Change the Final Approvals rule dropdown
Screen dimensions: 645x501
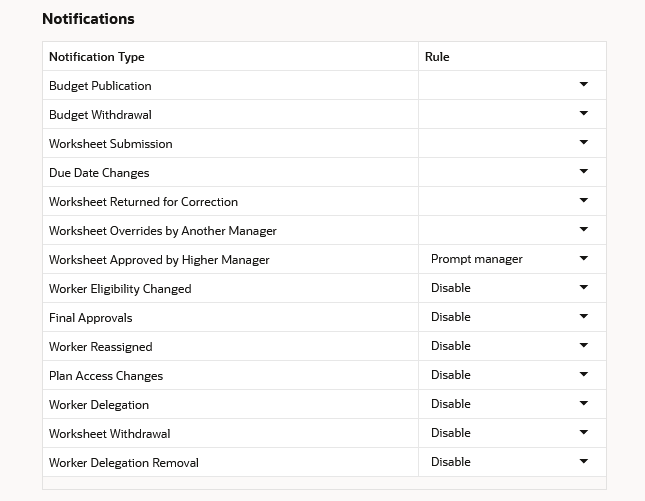583,316
